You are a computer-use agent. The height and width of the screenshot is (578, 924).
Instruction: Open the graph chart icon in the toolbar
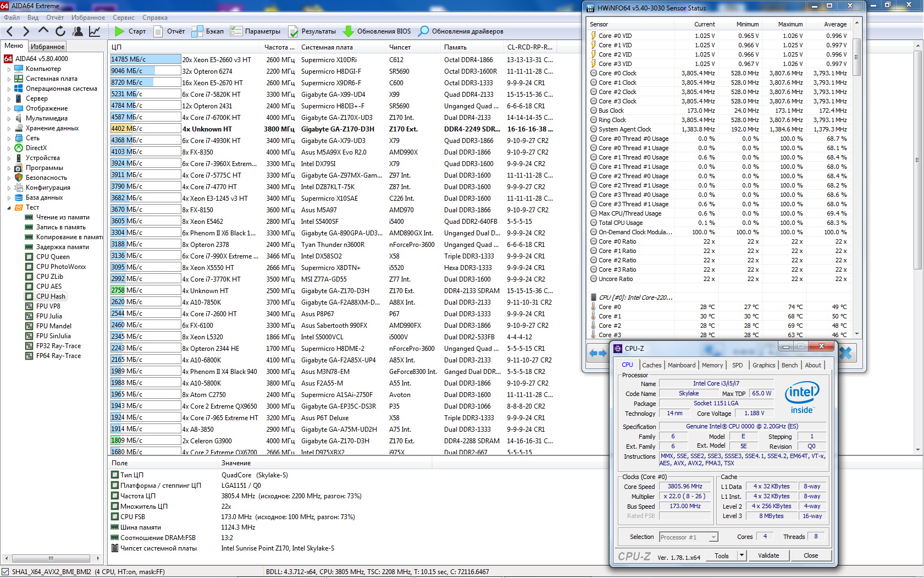click(x=95, y=31)
